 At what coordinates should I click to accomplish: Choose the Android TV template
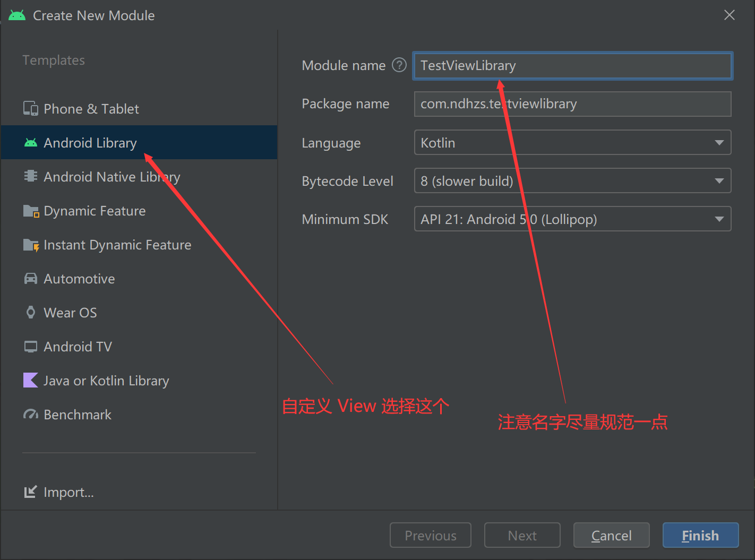139,347
